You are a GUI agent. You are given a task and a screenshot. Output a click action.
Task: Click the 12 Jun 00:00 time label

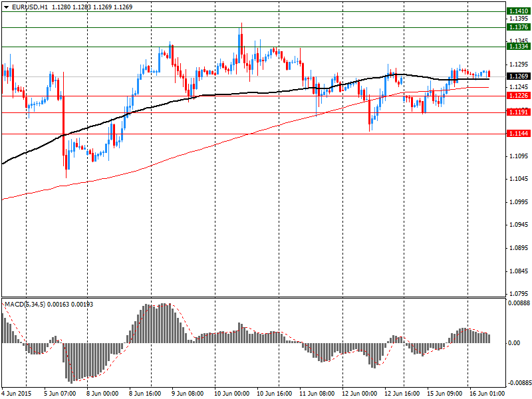click(x=360, y=394)
